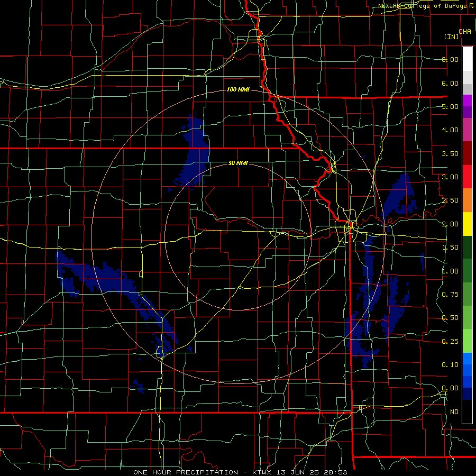Screen dimensions: 476x476
Task: Pick the dark red swatch at 3.50
Action: pos(467,153)
